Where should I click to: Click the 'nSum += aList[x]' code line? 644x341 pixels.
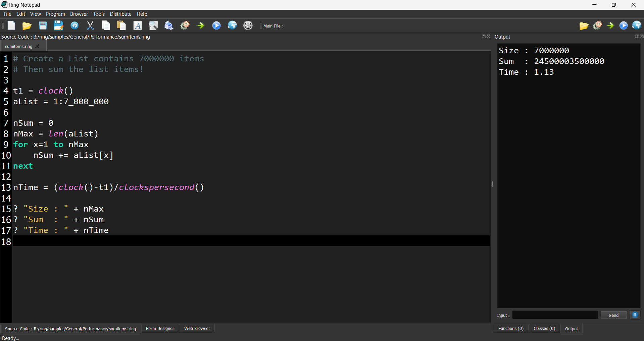(73, 155)
